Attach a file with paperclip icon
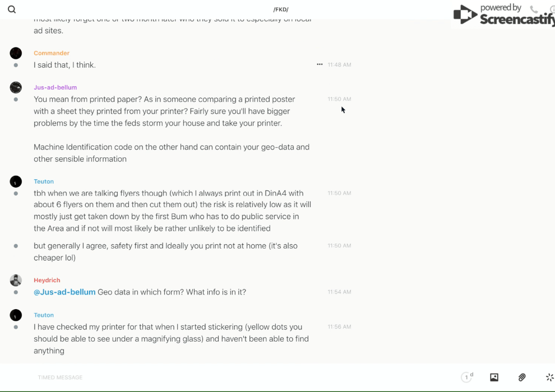 coord(522,377)
